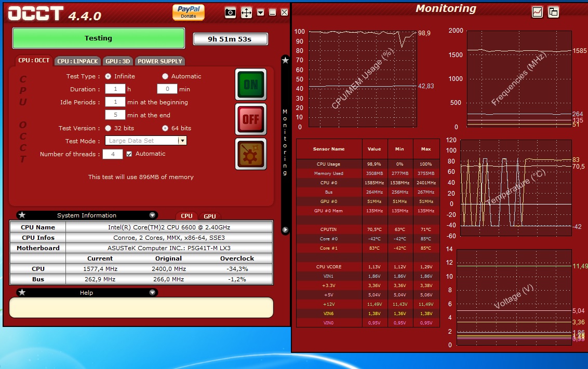Click the CPU/MEM Usage graph
Image resolution: width=588 pixels, height=369 pixels.
(363, 79)
